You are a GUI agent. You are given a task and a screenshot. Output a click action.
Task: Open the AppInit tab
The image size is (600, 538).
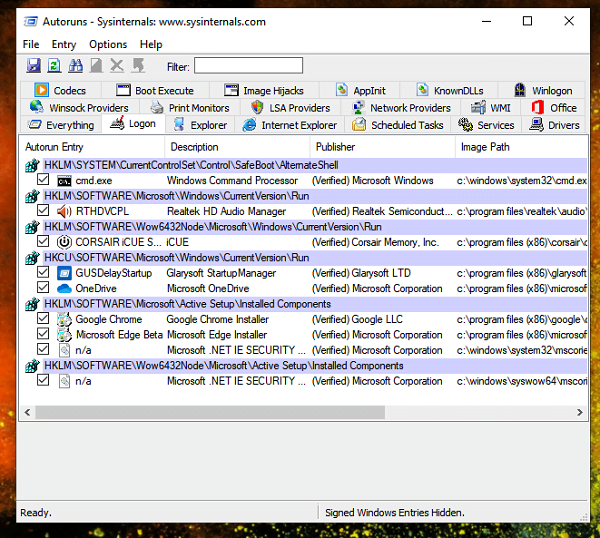tap(360, 91)
